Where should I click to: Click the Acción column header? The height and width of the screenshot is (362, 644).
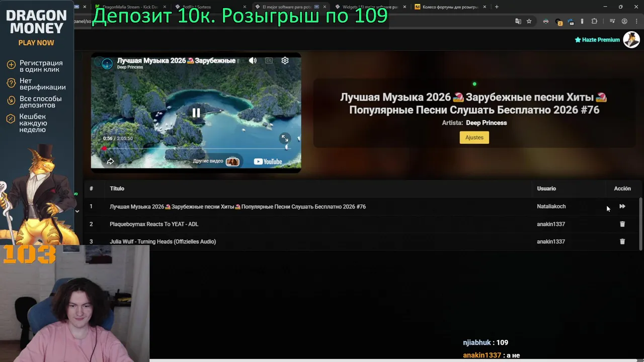(x=622, y=189)
